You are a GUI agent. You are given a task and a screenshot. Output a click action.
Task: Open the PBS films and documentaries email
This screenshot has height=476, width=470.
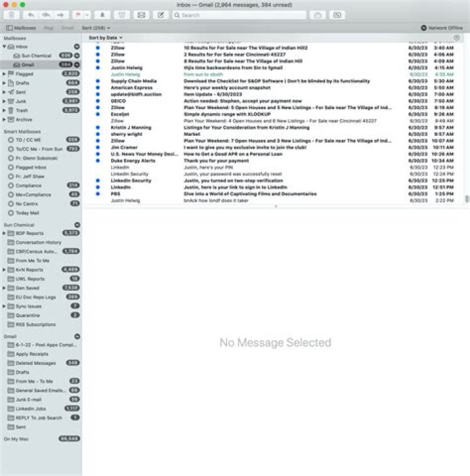(x=273, y=194)
